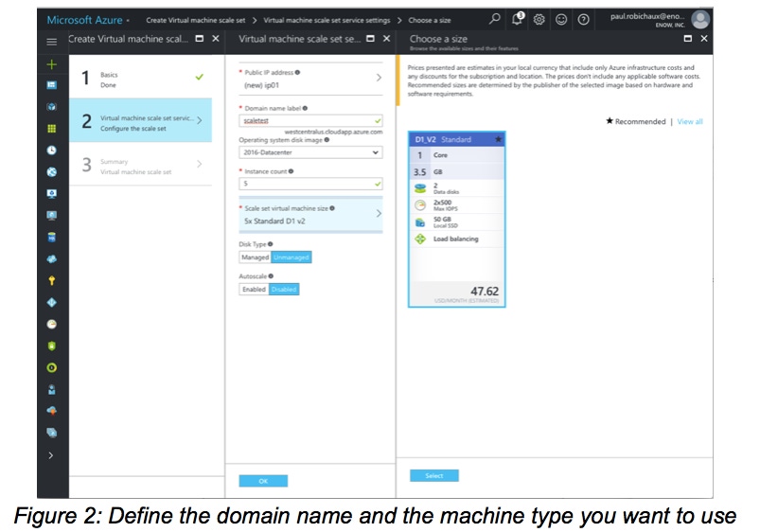The image size is (760, 532).
Task: Click chevron on step 3 Summary
Action: 199,164
